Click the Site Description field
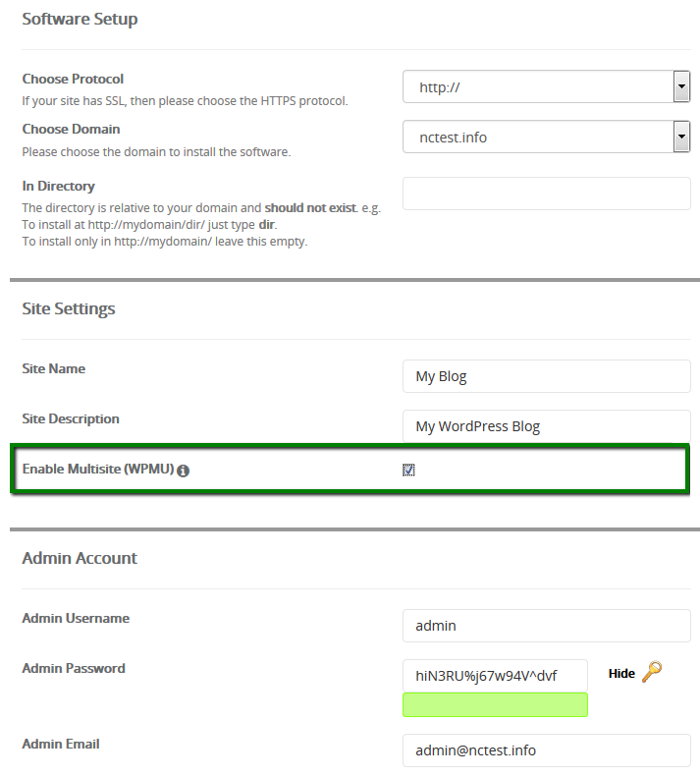 [547, 426]
